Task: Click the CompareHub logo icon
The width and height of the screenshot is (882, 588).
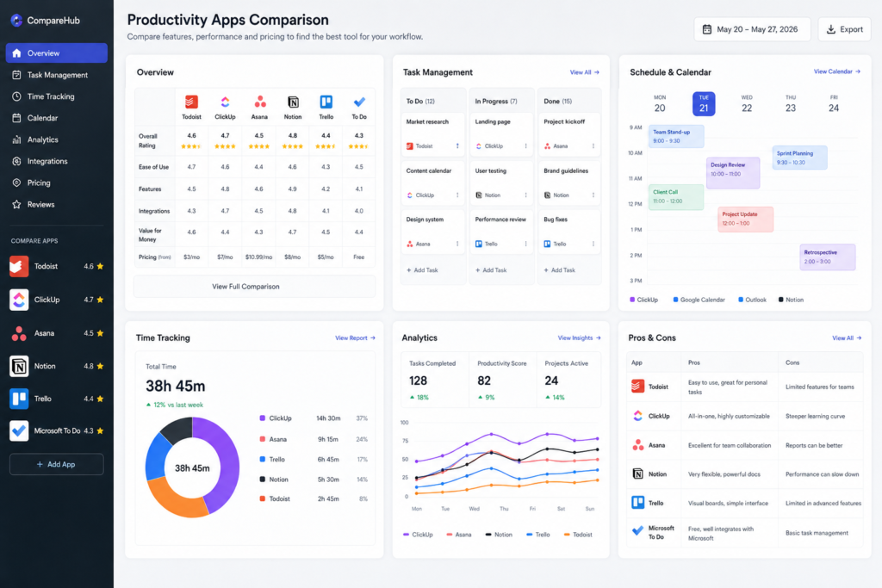Action: tap(17, 21)
